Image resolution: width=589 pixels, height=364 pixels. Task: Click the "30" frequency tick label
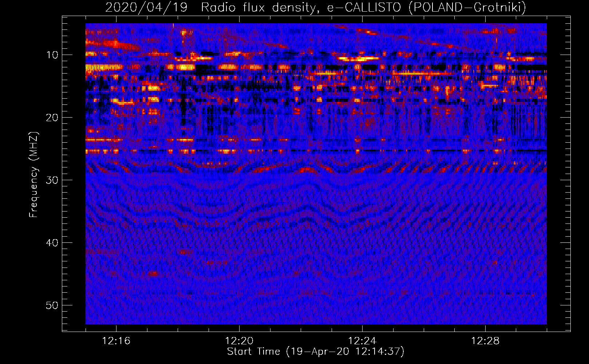pos(52,180)
